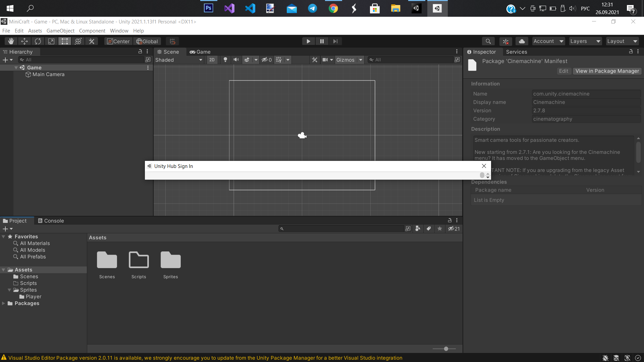Image resolution: width=644 pixels, height=362 pixels.
Task: Toggle scene grid visibility
Action: coord(279,60)
